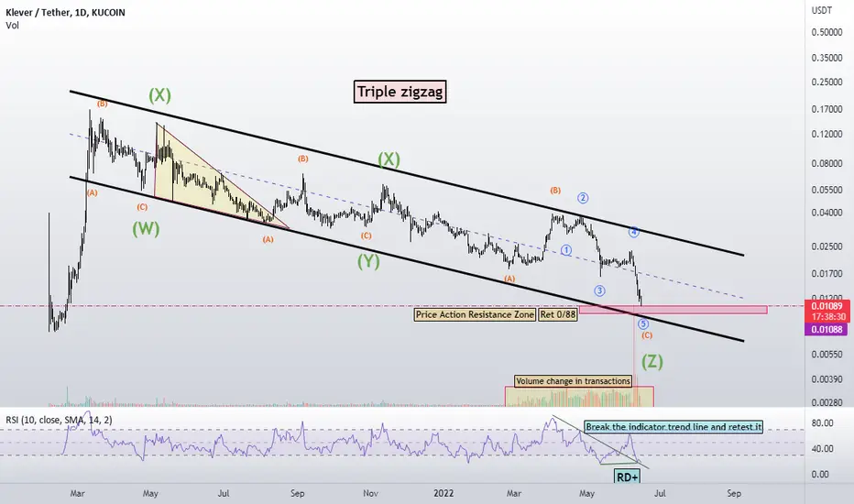Click "Break the indicator trend line and retest it" note
This screenshot has width=854, height=504.
pos(673,427)
